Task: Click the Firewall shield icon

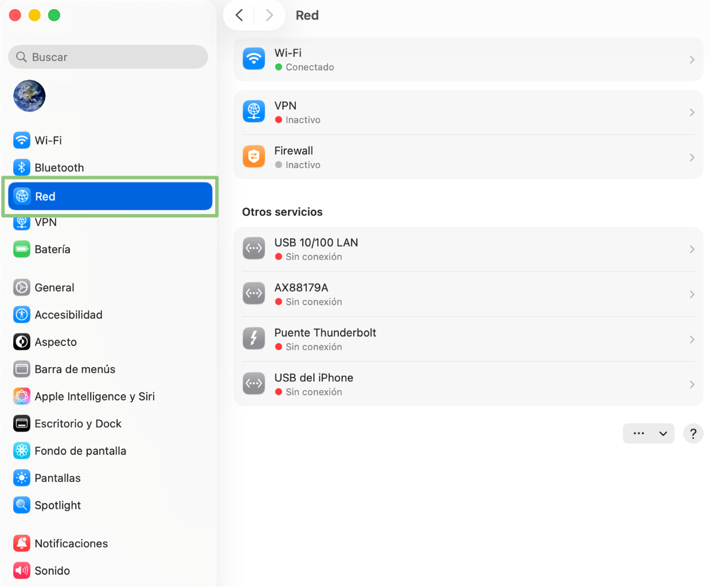Action: [253, 156]
